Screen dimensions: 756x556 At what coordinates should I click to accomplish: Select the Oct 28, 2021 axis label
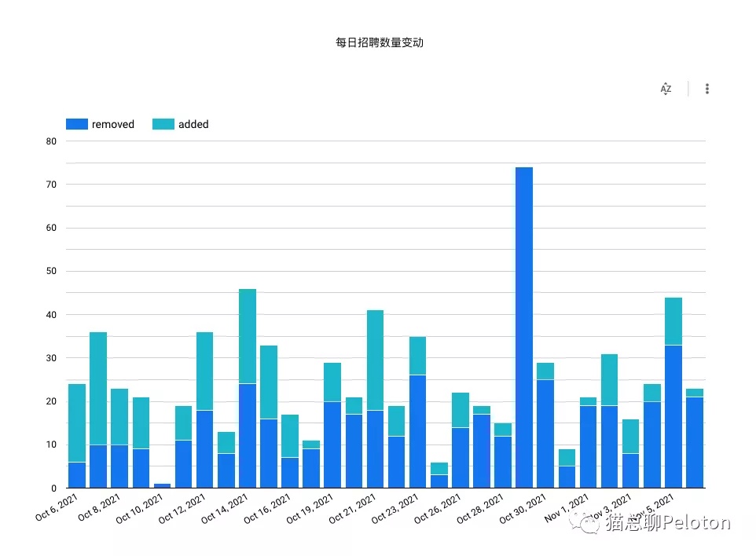[479, 509]
